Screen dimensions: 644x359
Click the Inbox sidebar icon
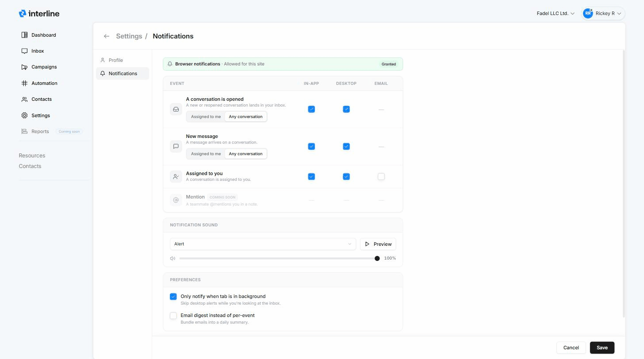(x=24, y=51)
